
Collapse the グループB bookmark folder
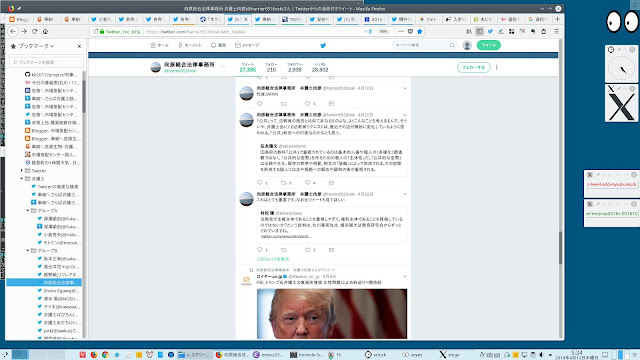click(x=28, y=251)
